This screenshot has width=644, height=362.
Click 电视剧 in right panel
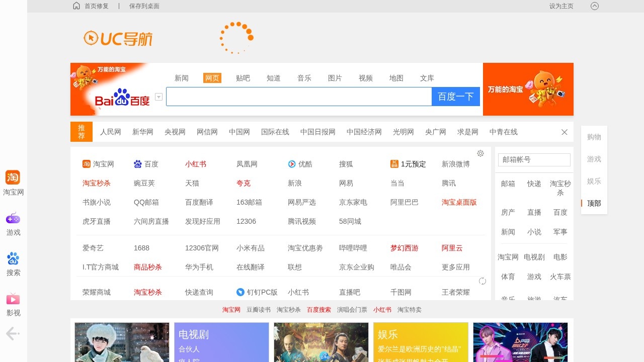534,257
